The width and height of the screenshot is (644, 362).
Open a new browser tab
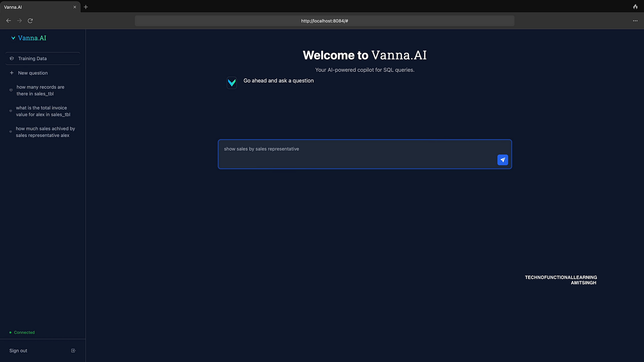point(86,7)
